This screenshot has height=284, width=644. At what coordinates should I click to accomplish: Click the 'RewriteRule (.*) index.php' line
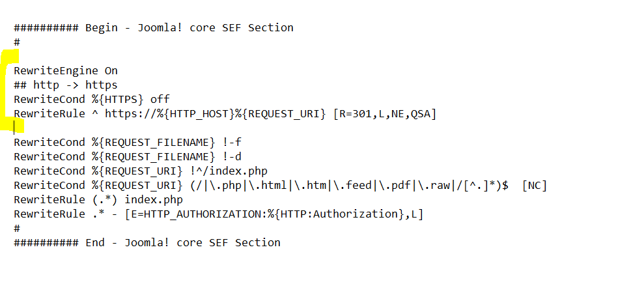coord(98,199)
